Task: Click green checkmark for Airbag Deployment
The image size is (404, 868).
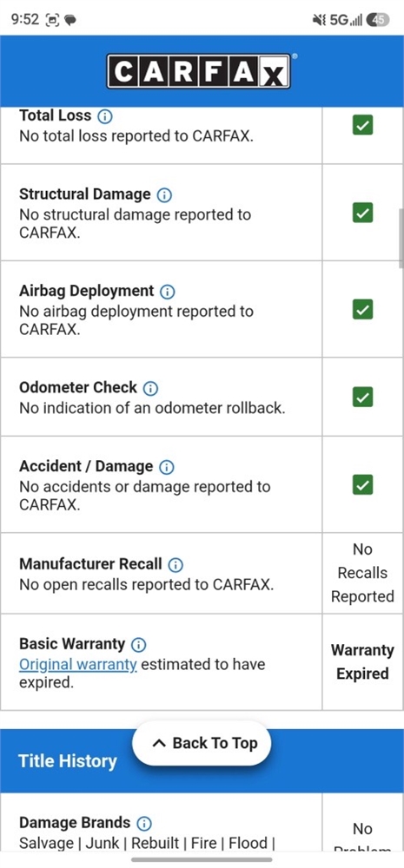Action: (362, 309)
